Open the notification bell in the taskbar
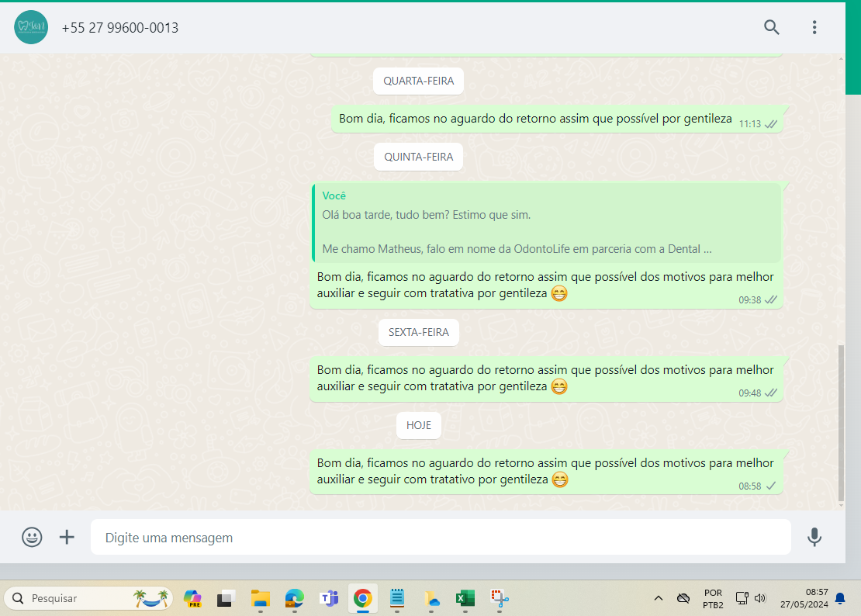The image size is (861, 616). pyautogui.click(x=840, y=598)
